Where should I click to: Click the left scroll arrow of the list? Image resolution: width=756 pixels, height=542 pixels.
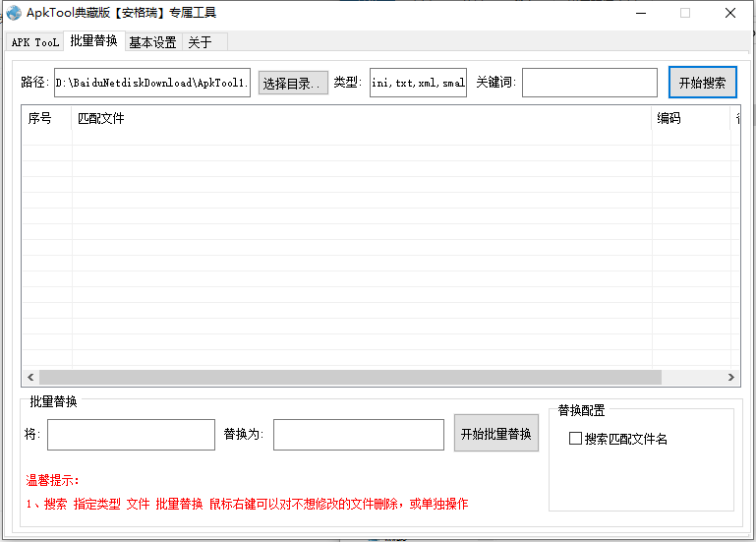30,378
